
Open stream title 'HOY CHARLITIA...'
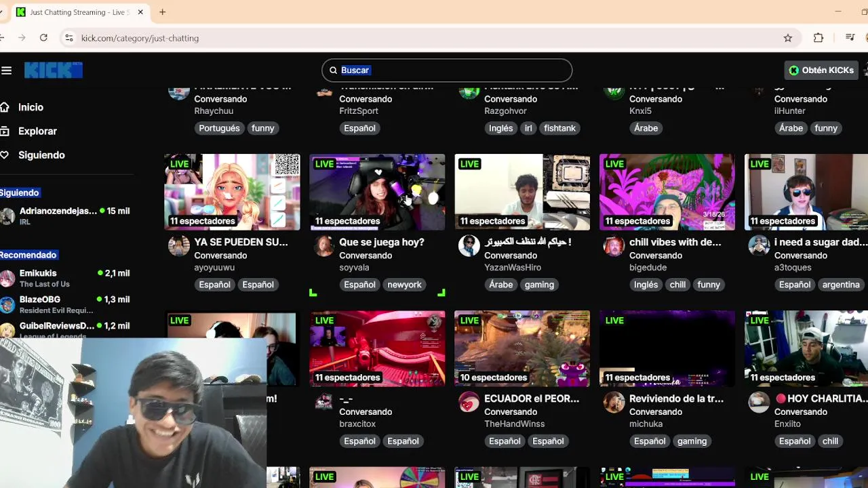tap(821, 399)
